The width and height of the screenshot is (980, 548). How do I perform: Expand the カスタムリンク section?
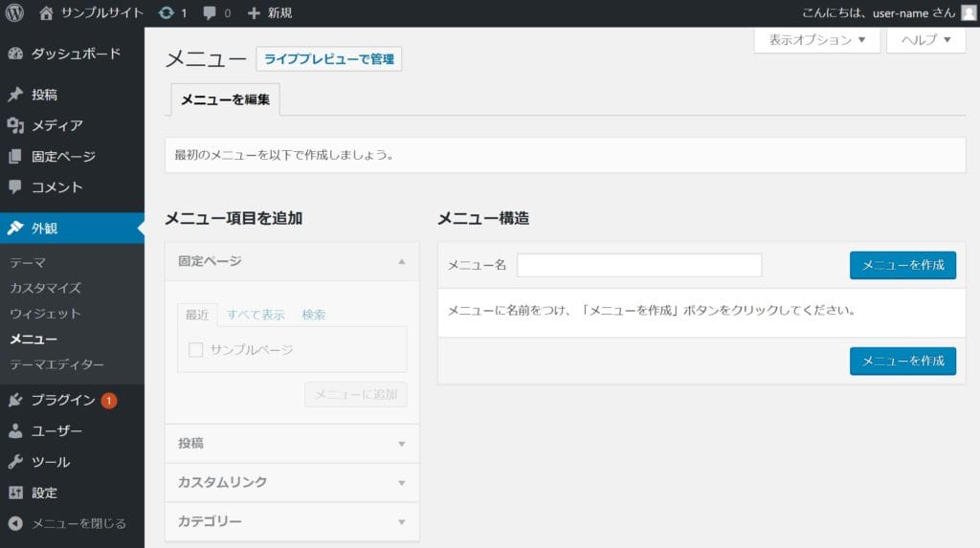[292, 482]
